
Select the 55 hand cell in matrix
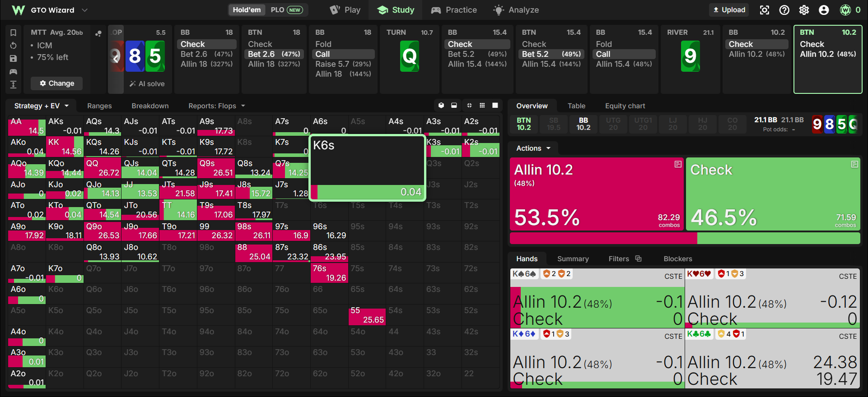tap(367, 315)
